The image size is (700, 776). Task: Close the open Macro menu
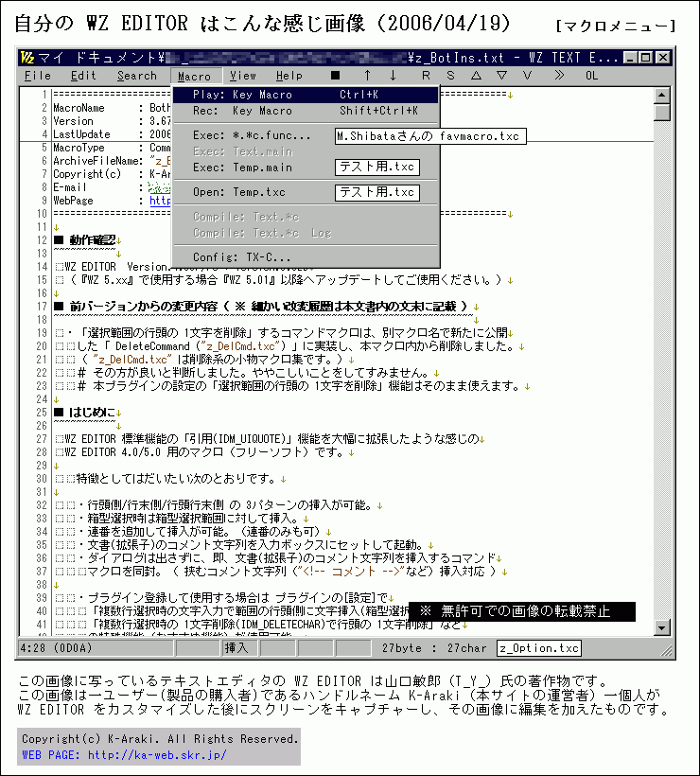(x=195, y=77)
